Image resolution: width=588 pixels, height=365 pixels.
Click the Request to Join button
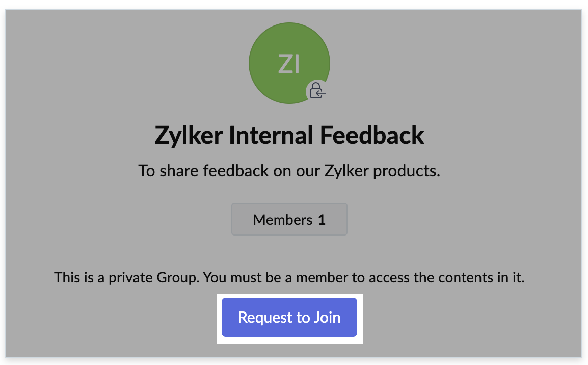pos(289,317)
